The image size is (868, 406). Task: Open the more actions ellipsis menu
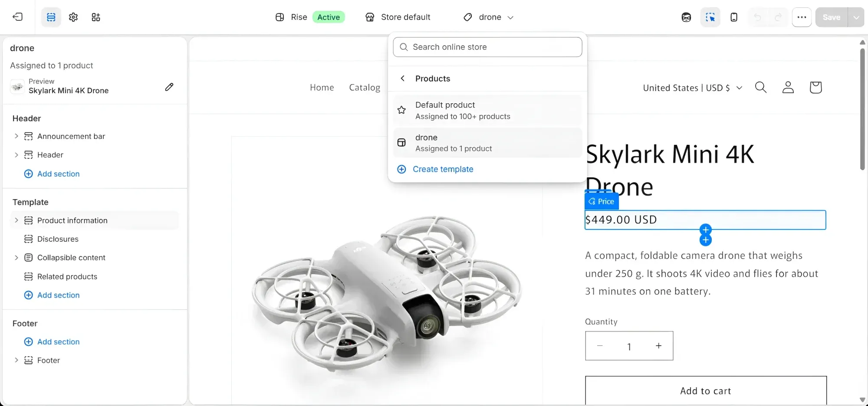pos(802,17)
